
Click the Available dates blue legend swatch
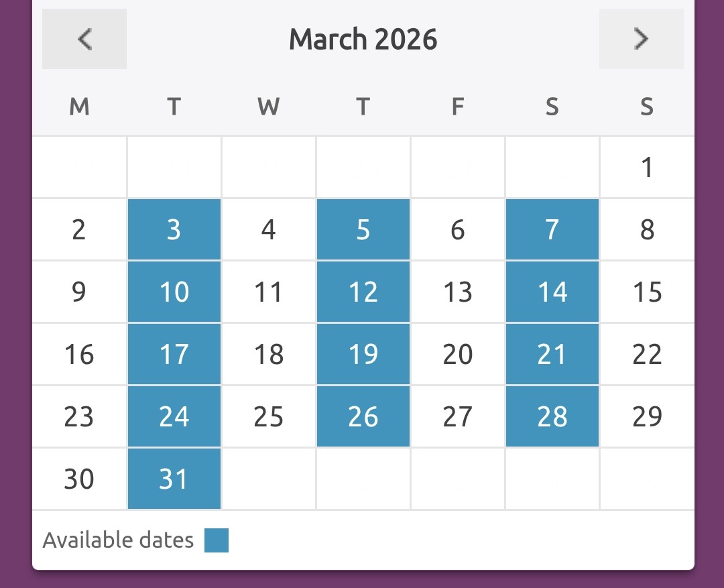point(217,540)
